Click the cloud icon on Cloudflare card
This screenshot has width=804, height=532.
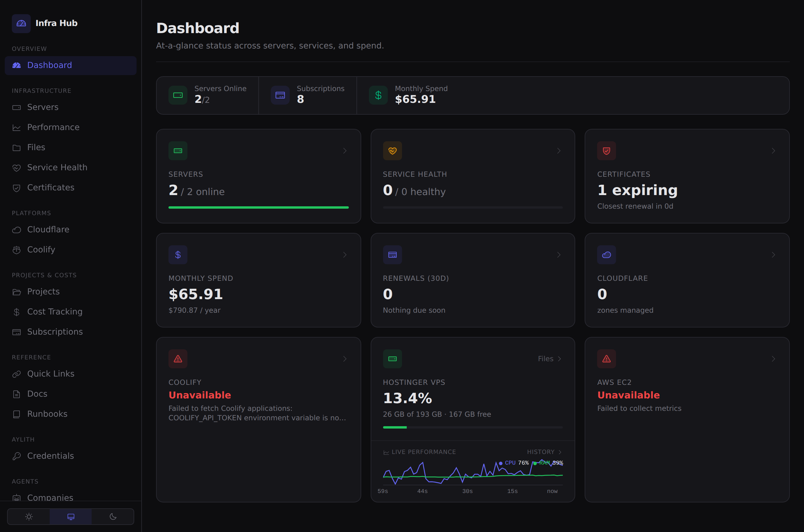click(606, 255)
